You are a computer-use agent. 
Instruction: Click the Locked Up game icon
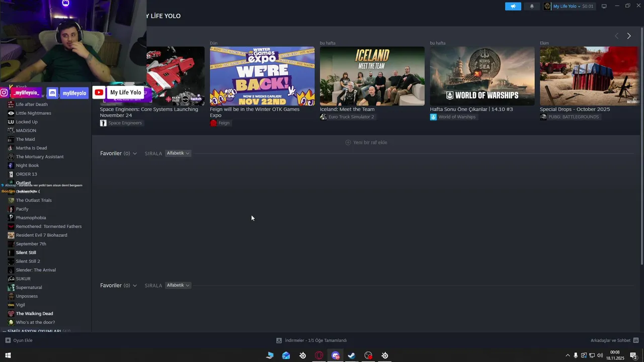[11, 122]
